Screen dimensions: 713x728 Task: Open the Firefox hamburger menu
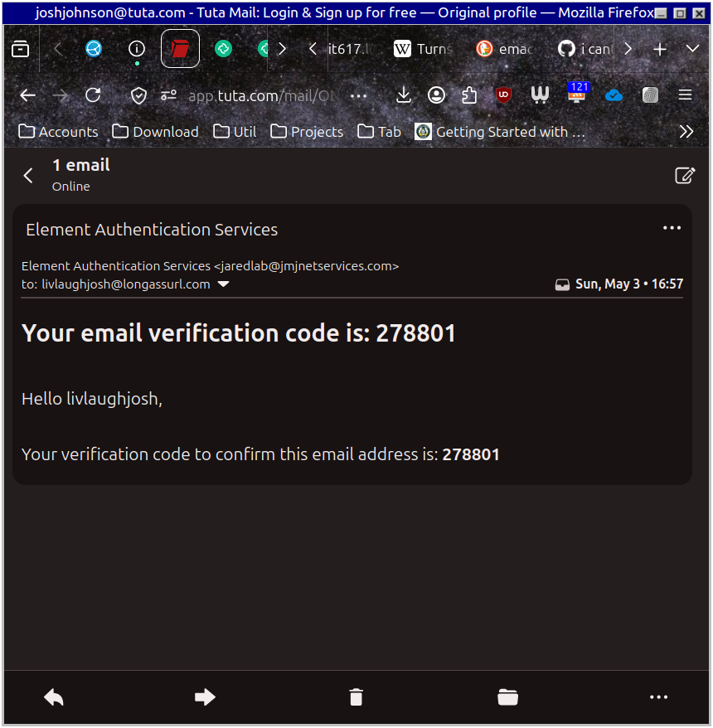click(685, 95)
